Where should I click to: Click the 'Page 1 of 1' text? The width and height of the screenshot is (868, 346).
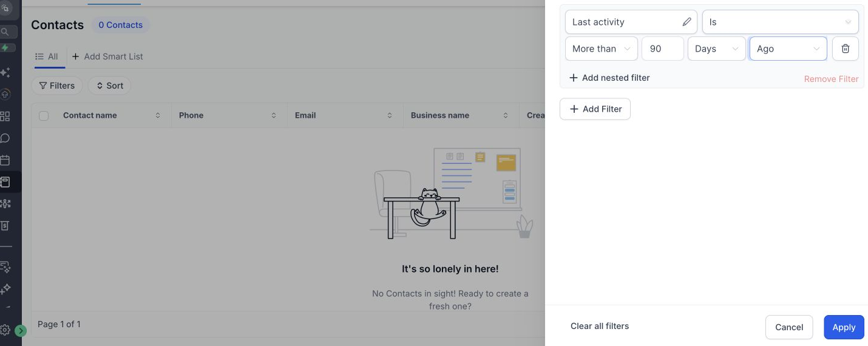pyautogui.click(x=59, y=324)
